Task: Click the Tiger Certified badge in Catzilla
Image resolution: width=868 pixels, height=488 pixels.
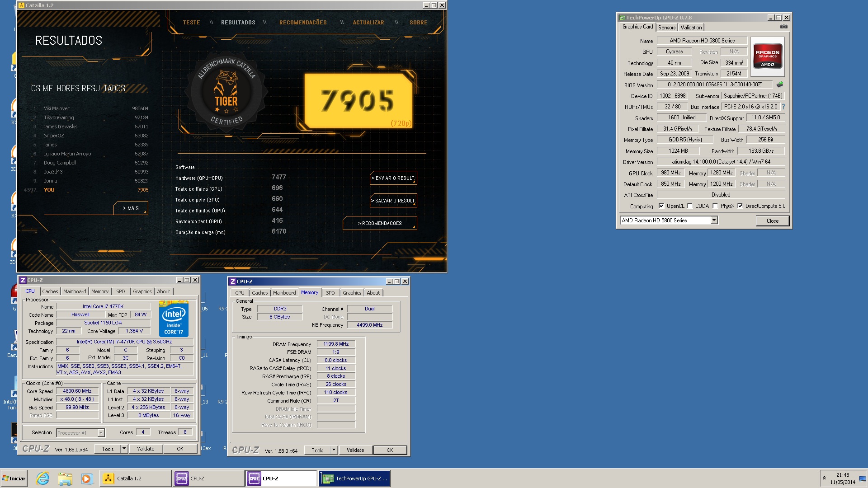Action: 226,92
